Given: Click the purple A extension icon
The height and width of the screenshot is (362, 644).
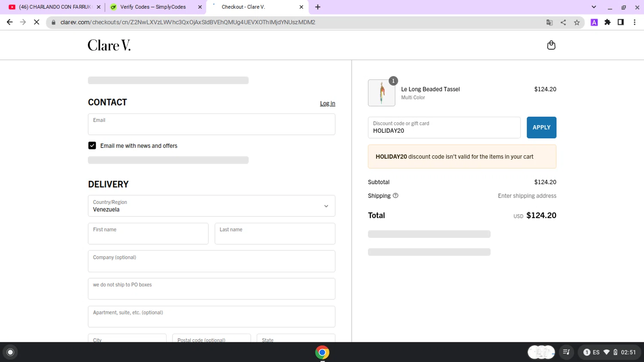Looking at the screenshot, I should (594, 22).
